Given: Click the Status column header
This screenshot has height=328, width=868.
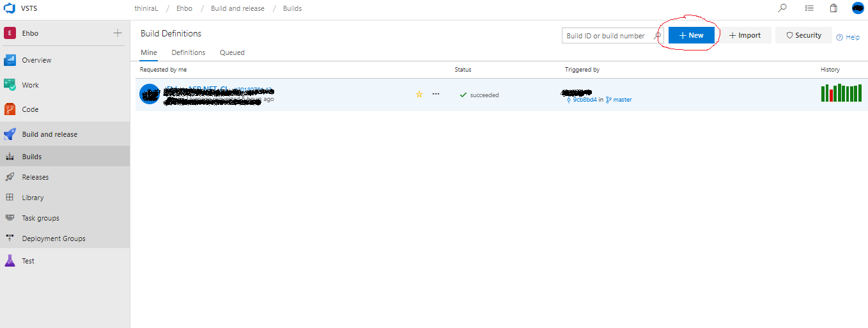Looking at the screenshot, I should click(463, 69).
